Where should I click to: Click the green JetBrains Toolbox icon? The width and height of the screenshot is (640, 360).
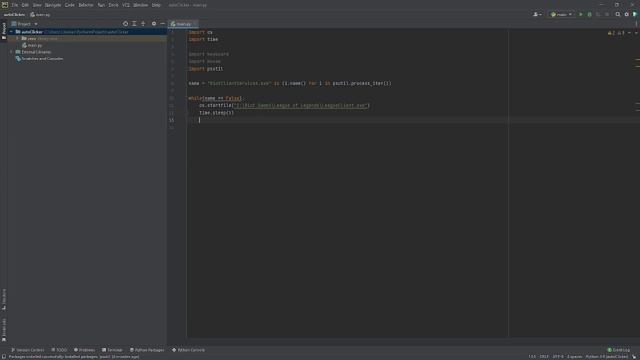(635, 14)
